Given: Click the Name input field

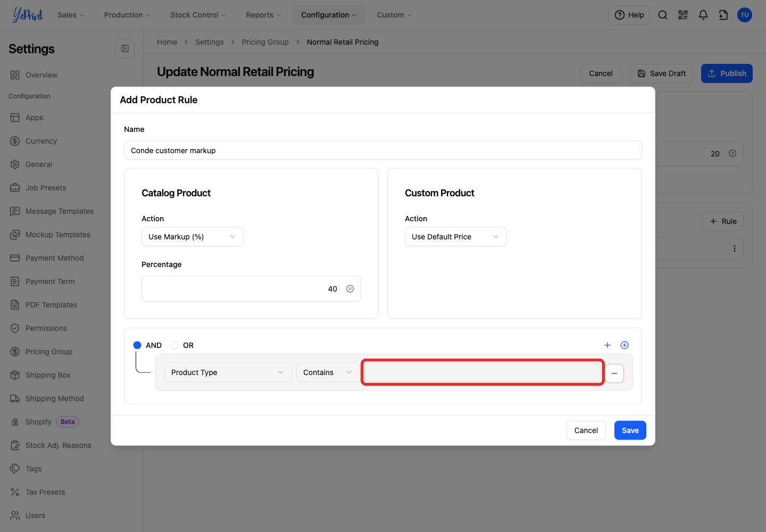Looking at the screenshot, I should point(383,150).
